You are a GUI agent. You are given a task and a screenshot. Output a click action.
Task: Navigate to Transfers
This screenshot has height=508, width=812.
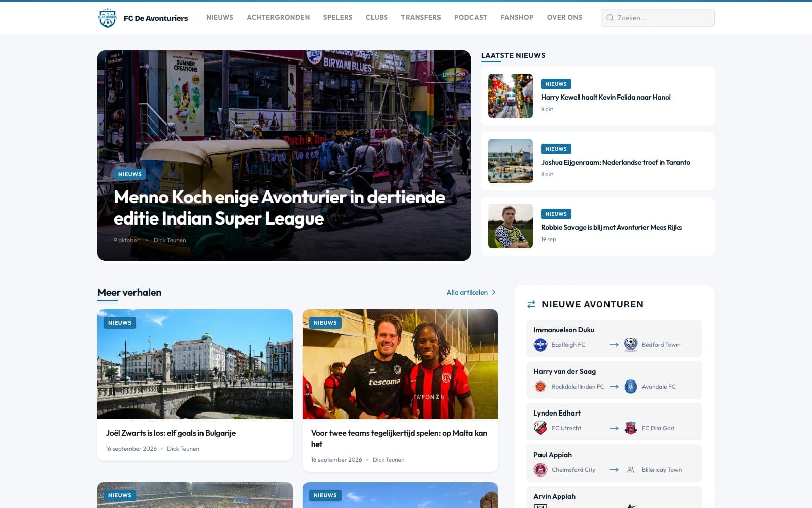pyautogui.click(x=421, y=17)
